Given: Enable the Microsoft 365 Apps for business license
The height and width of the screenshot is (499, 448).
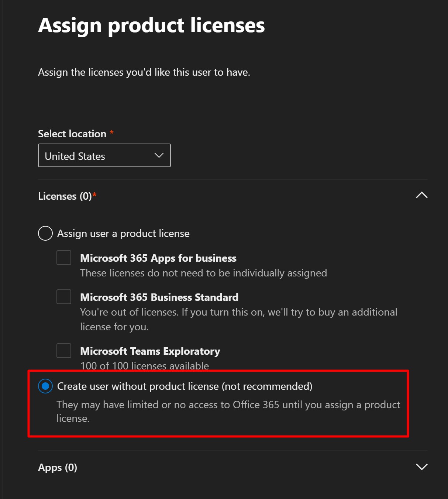Looking at the screenshot, I should coord(63,258).
